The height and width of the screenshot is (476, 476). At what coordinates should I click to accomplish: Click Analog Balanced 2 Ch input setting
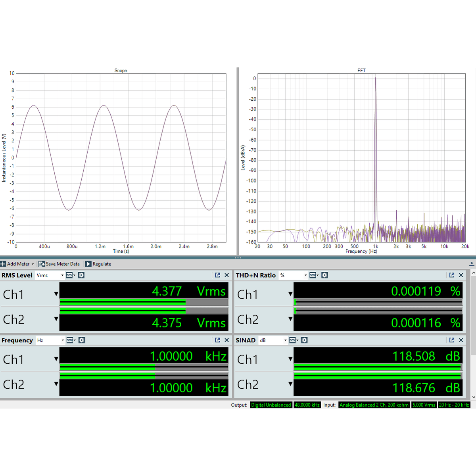tap(374, 405)
